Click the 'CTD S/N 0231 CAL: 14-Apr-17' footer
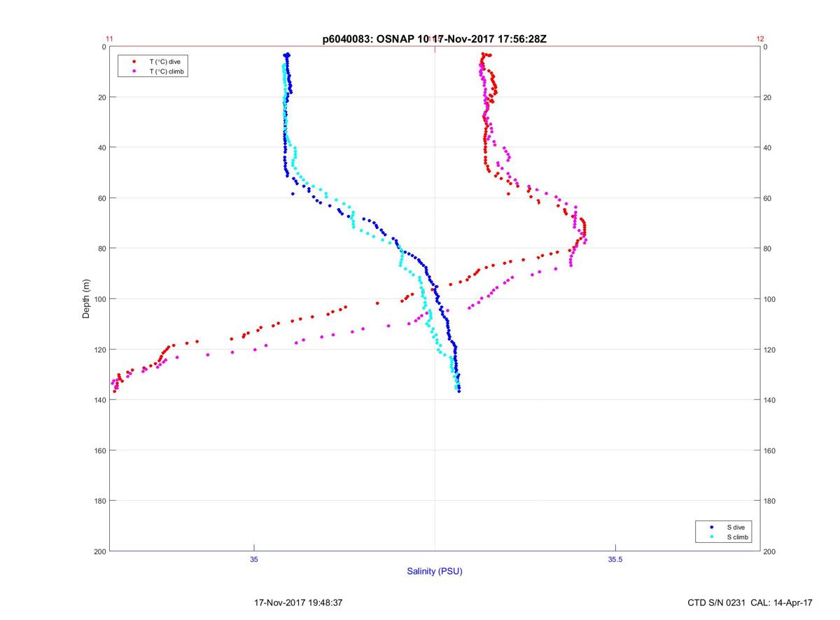The height and width of the screenshot is (620, 840). pyautogui.click(x=750, y=602)
